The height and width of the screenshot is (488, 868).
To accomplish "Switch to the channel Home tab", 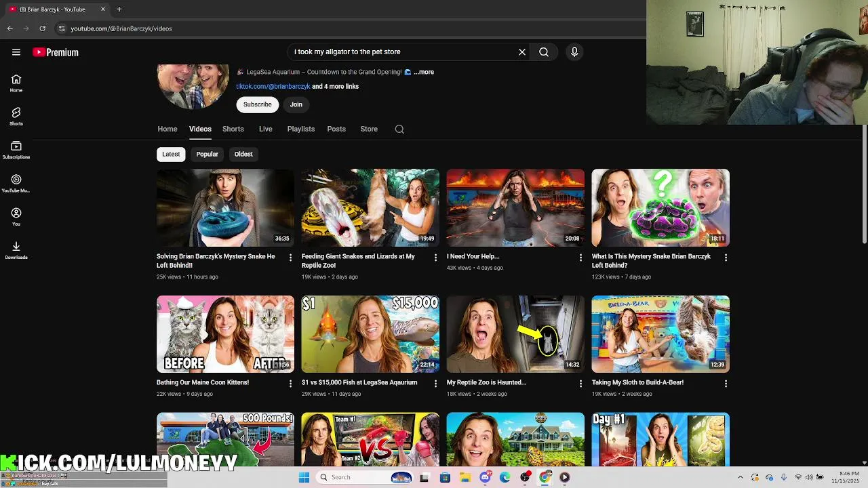I will tap(167, 129).
